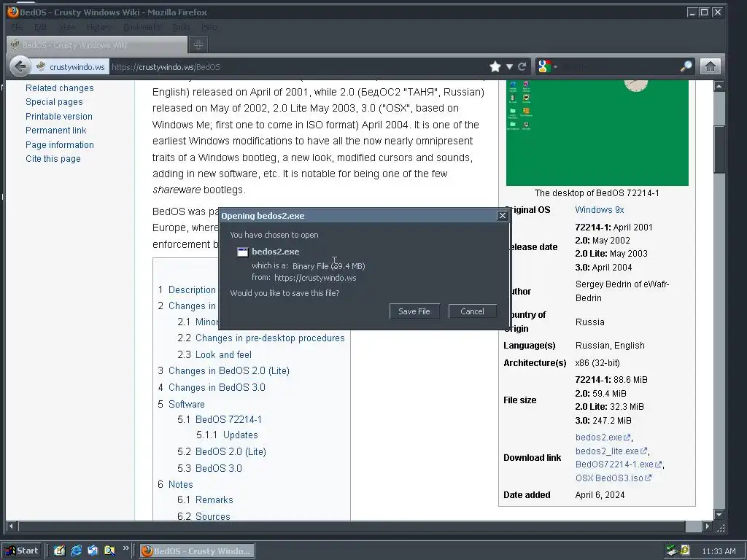Open the Help menu
The image size is (747, 560).
[209, 27]
